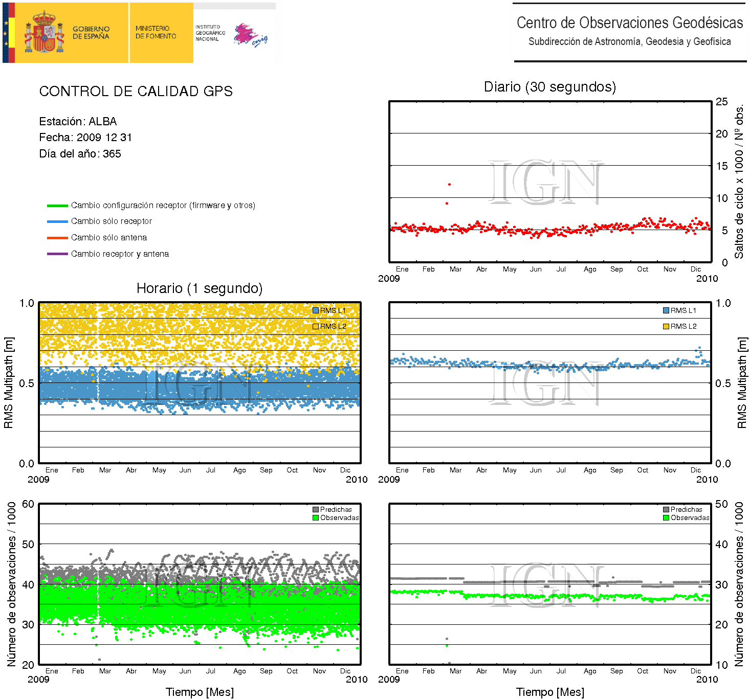Screen dimensions: 749x700
Task: Click the Estación: ALBA label
Action: [78, 122]
